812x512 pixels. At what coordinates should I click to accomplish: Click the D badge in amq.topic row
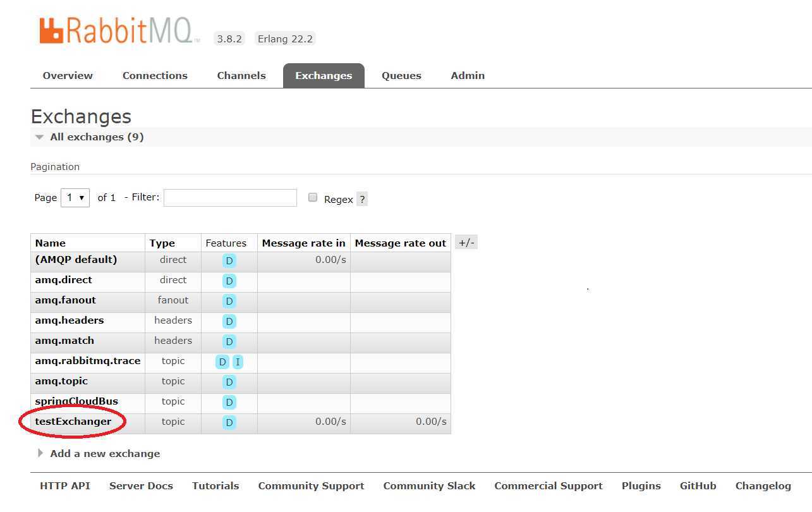[x=229, y=382]
